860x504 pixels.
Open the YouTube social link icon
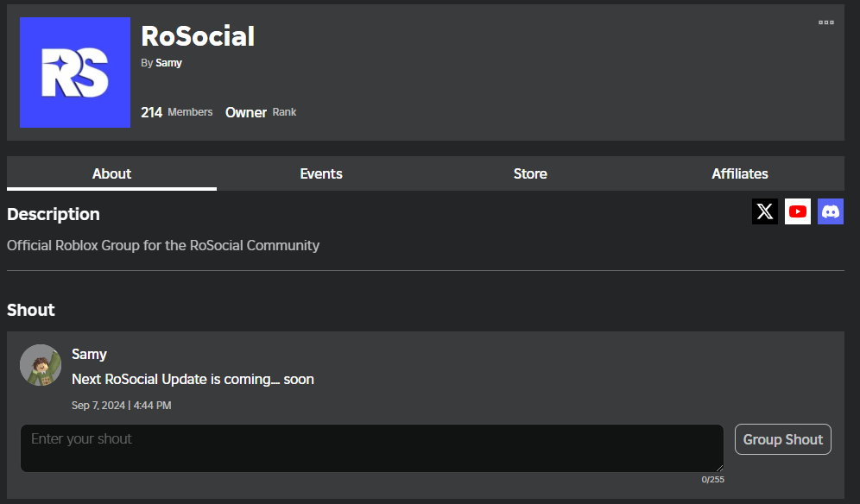pos(798,211)
